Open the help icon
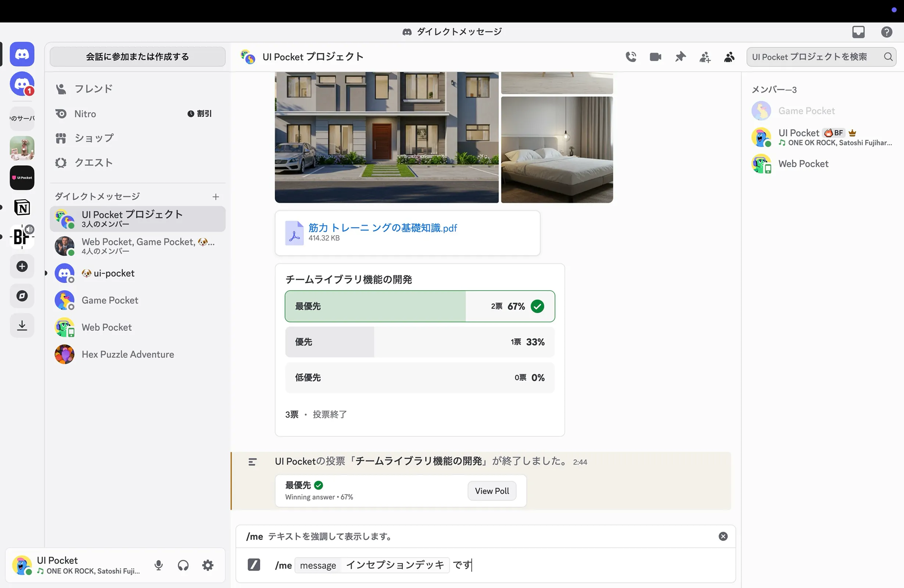The image size is (904, 588). click(x=886, y=32)
